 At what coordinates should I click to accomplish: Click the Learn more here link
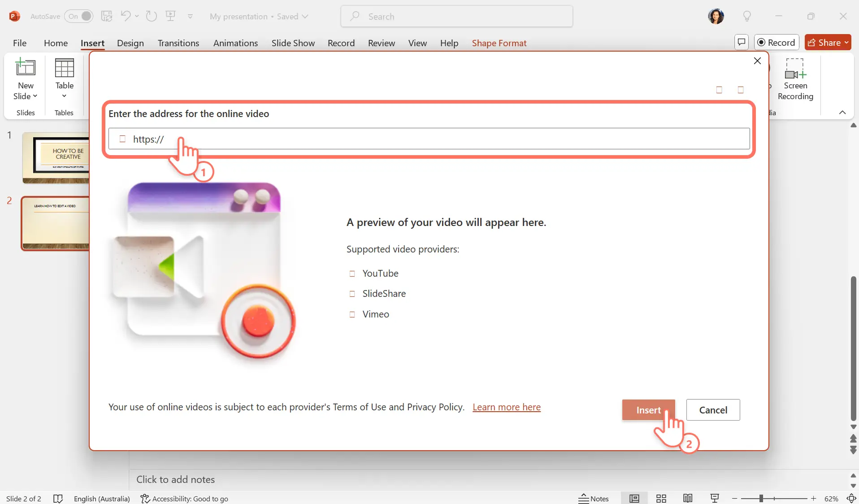tap(507, 407)
